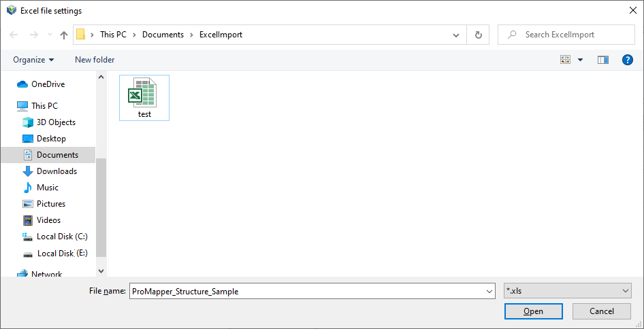Select 3D Objects folder in sidebar
The width and height of the screenshot is (644, 329).
(x=56, y=122)
